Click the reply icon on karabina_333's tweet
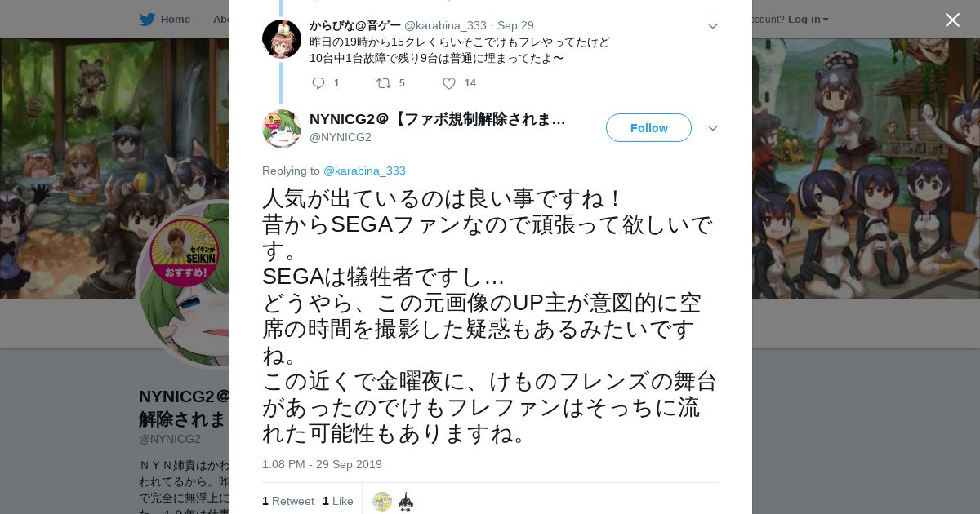This screenshot has width=980, height=514. [x=318, y=83]
